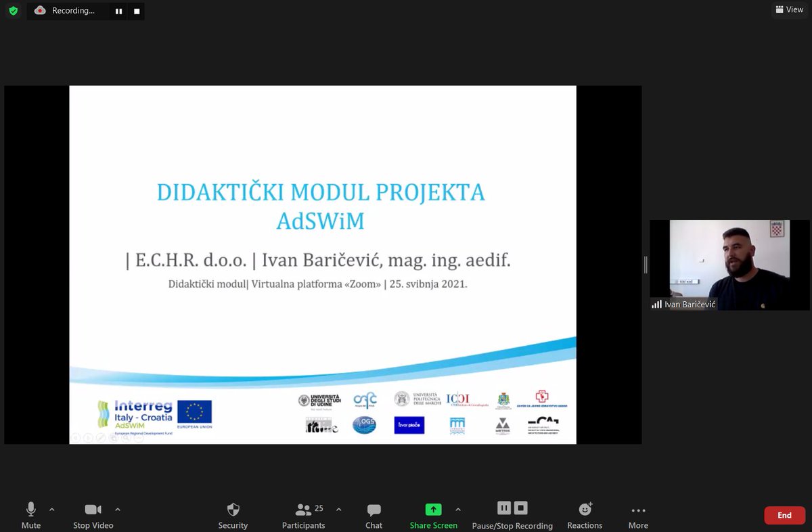Click the European Union flag logo
Viewport: 812px width, 532px height.
194,415
